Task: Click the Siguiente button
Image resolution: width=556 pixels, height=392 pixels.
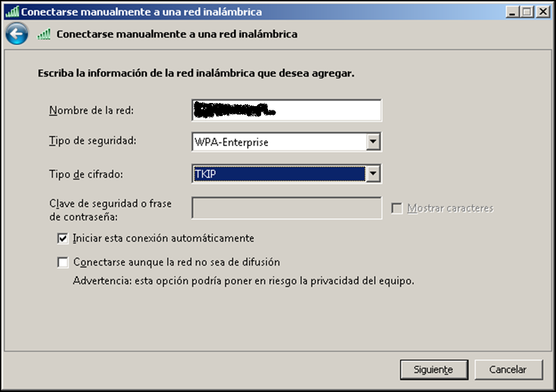Action: [433, 370]
